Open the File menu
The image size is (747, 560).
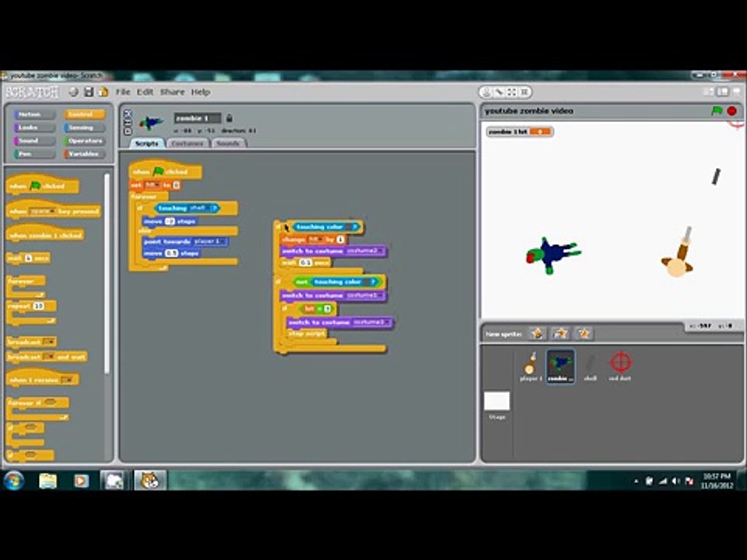click(123, 92)
